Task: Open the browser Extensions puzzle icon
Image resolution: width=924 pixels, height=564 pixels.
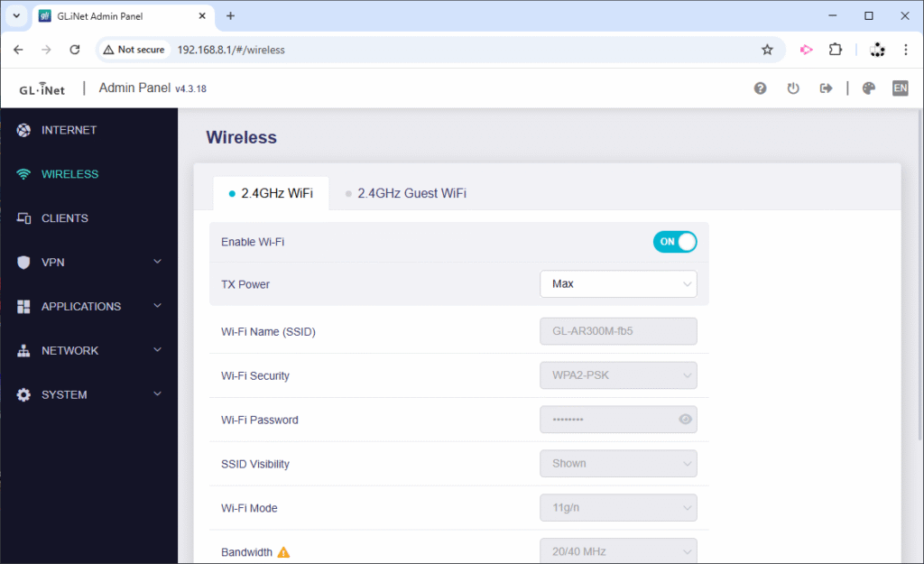Action: pyautogui.click(x=836, y=50)
